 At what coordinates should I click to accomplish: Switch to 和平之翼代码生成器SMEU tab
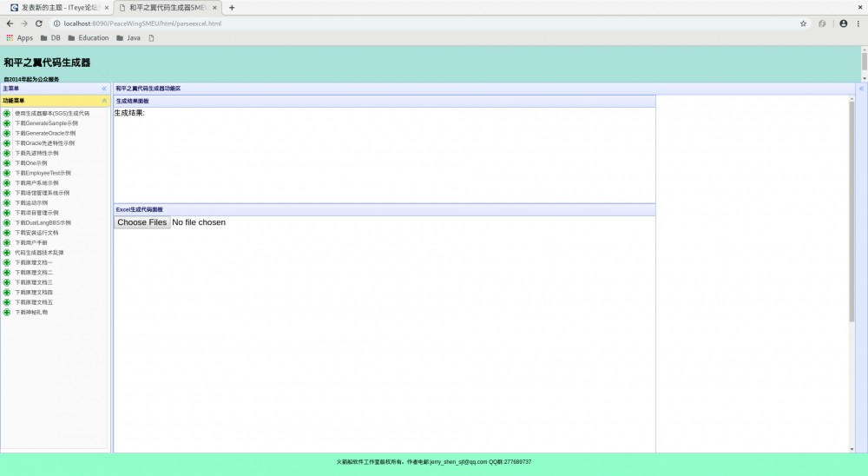coord(168,8)
